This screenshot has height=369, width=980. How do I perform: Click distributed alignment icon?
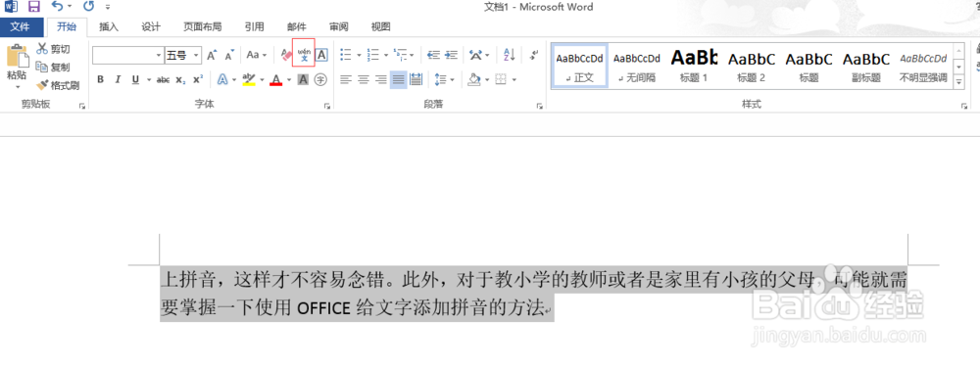(416, 79)
